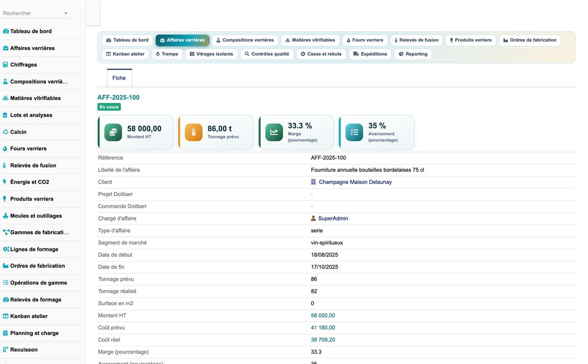Open Matières vitrifiables top navigation pill
The height and width of the screenshot is (364, 588).
pos(310,40)
